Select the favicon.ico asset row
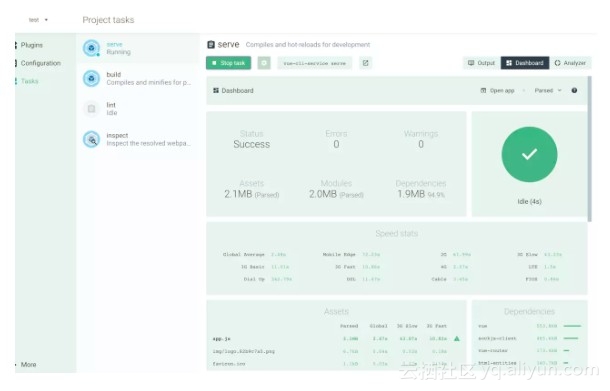This screenshot has width=610, height=391. point(336,364)
